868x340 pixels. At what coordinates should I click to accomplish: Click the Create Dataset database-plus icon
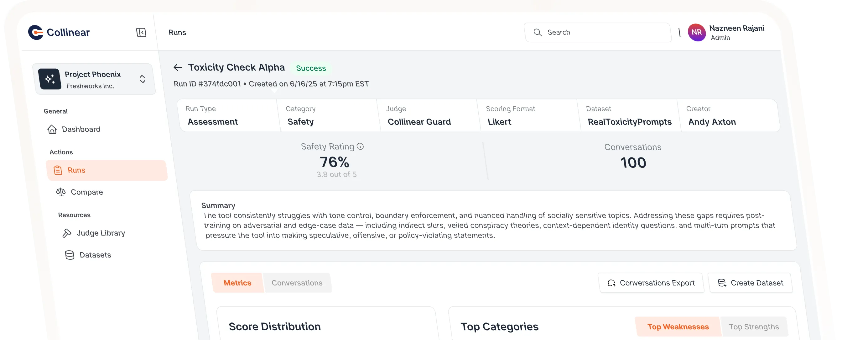click(x=722, y=283)
